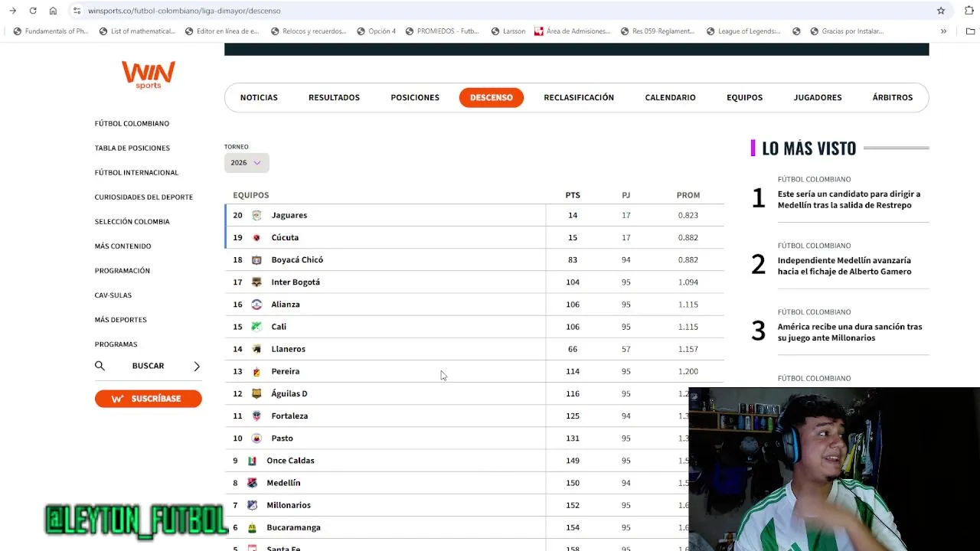The width and height of the screenshot is (980, 551).
Task: Open Curiosidades del Deporte sidebar link
Action: [144, 197]
